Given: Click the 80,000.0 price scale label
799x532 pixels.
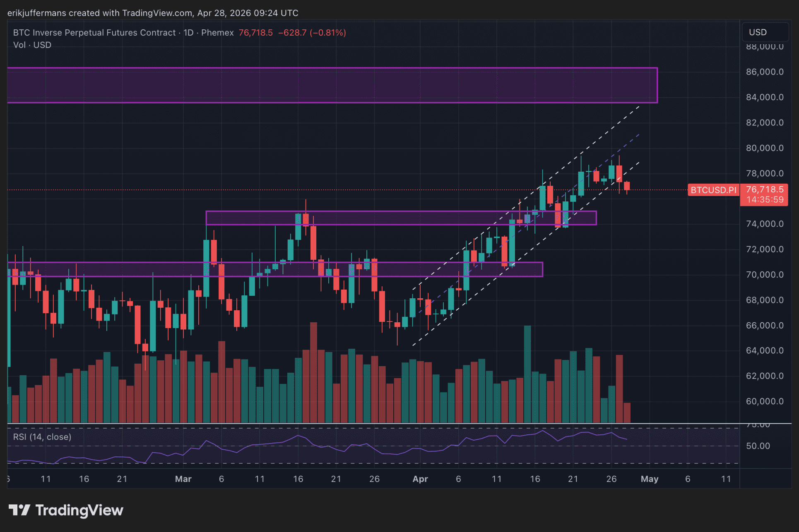Looking at the screenshot, I should (x=765, y=148).
